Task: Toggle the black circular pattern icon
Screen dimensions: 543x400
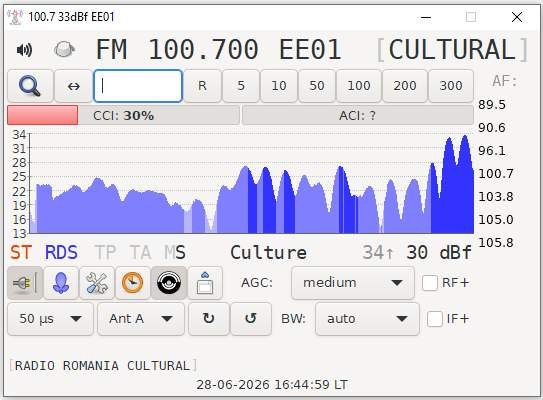Action: click(x=169, y=283)
